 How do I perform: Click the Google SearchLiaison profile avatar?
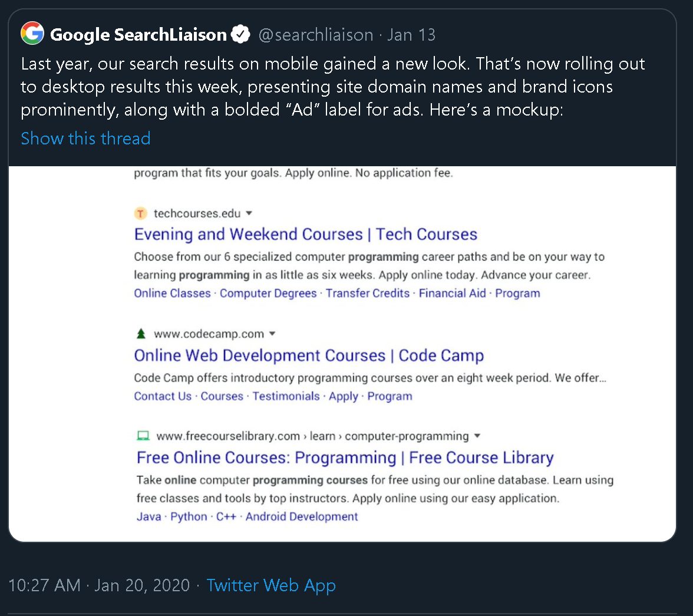point(32,33)
